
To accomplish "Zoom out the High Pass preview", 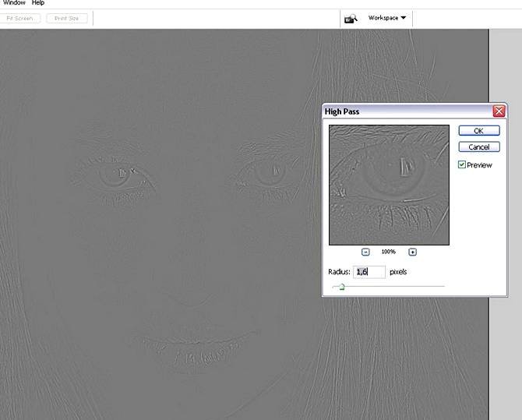I will click(365, 252).
